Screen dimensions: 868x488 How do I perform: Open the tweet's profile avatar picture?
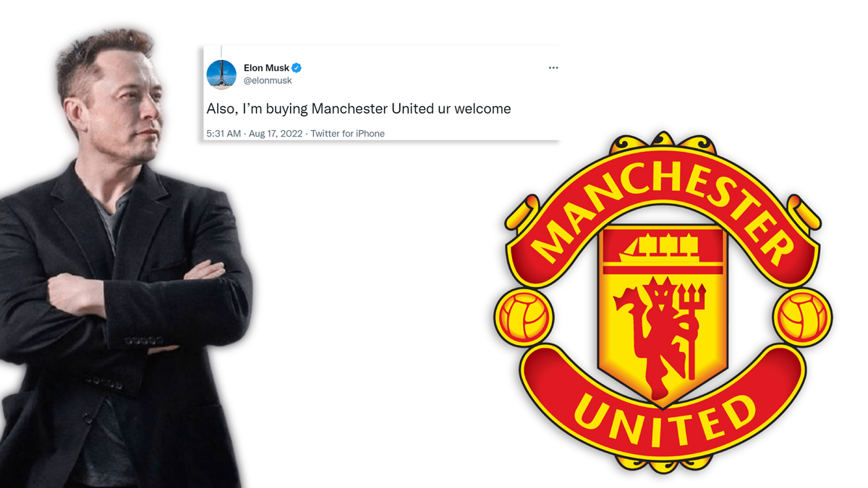pyautogui.click(x=221, y=74)
